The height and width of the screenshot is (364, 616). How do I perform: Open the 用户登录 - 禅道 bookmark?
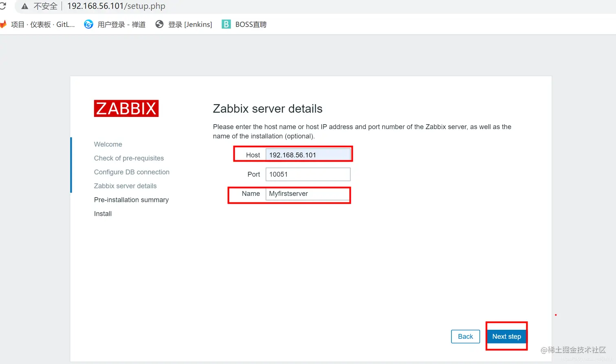pyautogui.click(x=115, y=24)
